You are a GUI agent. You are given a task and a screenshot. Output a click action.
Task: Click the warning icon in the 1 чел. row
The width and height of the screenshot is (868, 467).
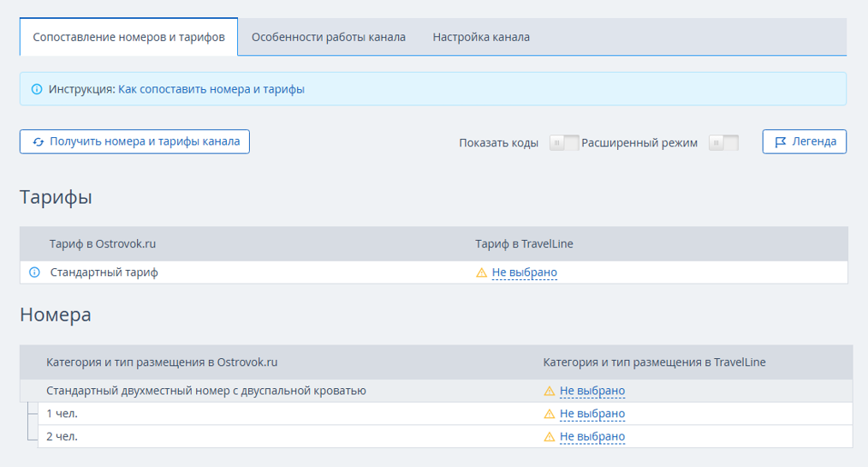549,414
